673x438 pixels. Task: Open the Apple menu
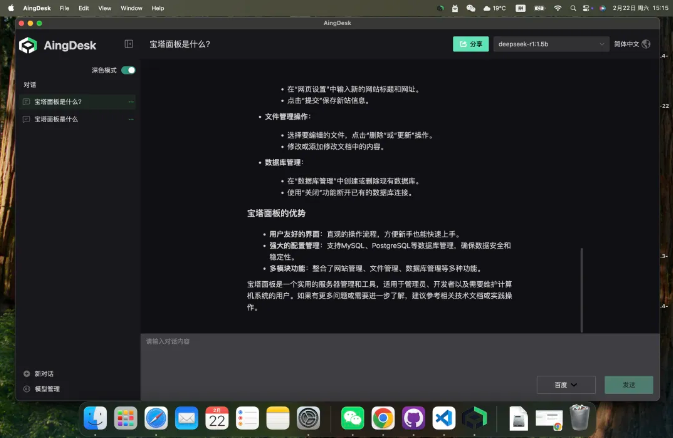pyautogui.click(x=11, y=8)
